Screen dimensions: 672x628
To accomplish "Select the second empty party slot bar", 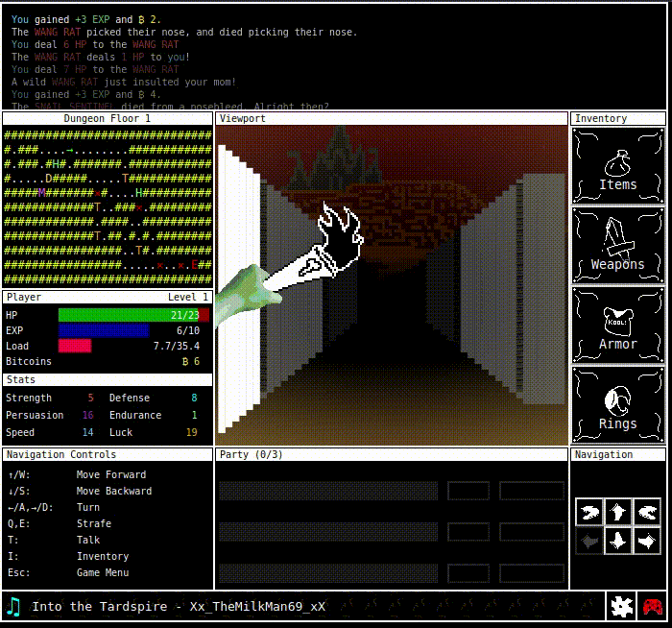I will [328, 532].
